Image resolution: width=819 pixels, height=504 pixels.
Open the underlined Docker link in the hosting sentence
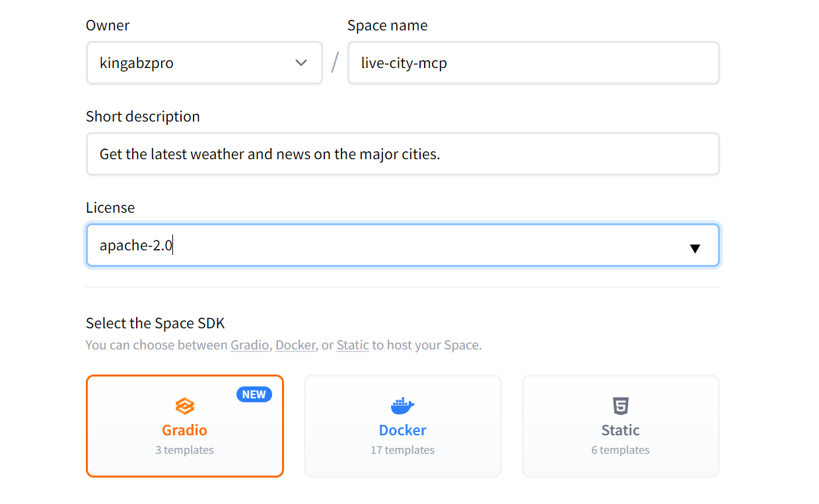(295, 345)
